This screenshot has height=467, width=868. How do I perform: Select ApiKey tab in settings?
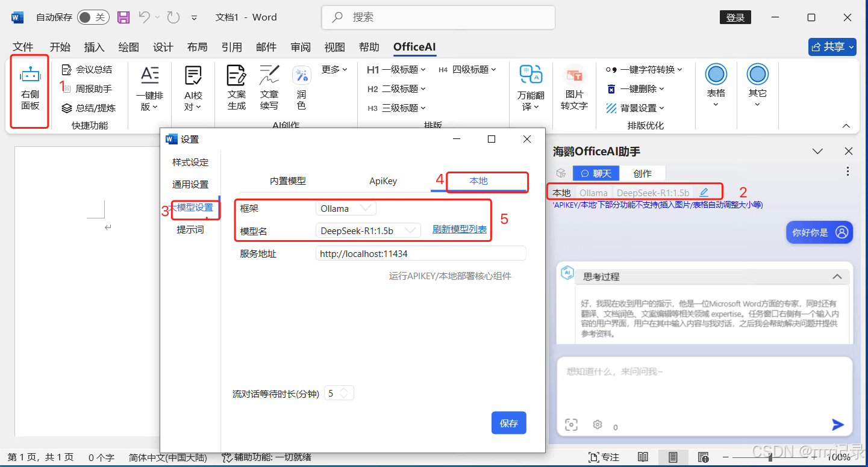(383, 181)
